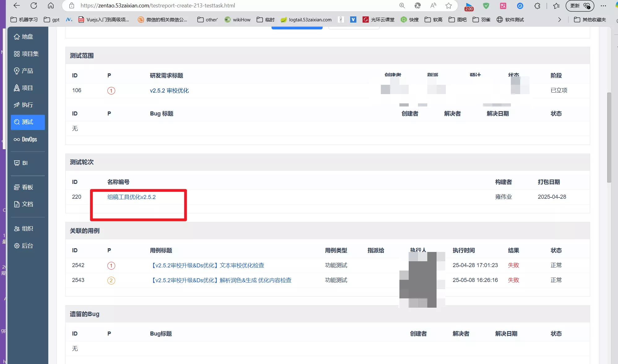Open the 产品 product menu item
This screenshot has width=618, height=364.
[x=28, y=71]
